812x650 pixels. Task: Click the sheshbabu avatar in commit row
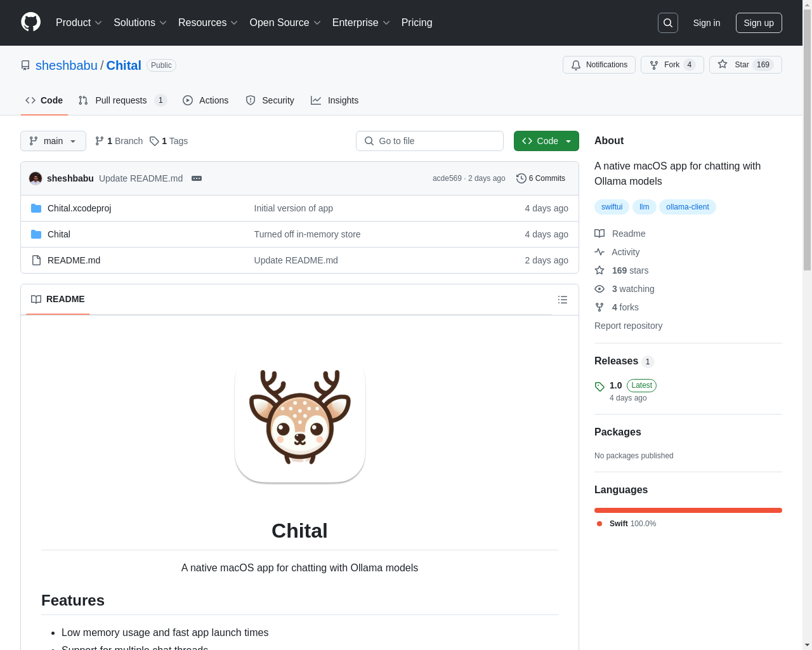(36, 178)
